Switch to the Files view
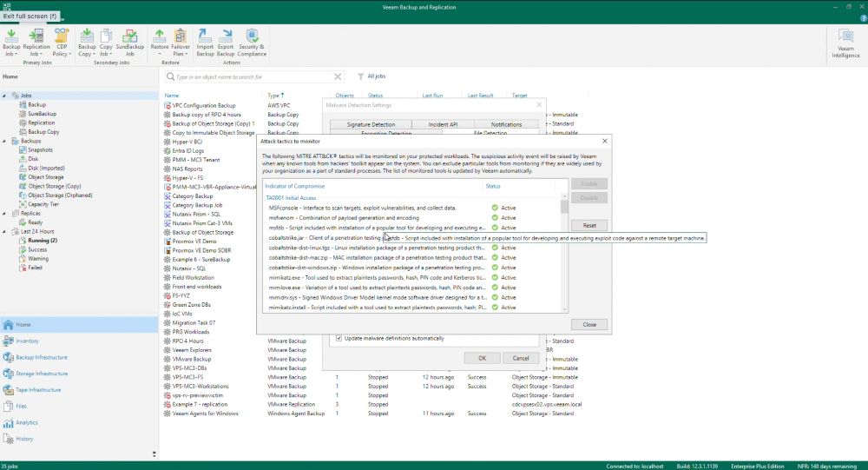Image resolution: width=868 pixels, height=470 pixels. pyautogui.click(x=21, y=407)
